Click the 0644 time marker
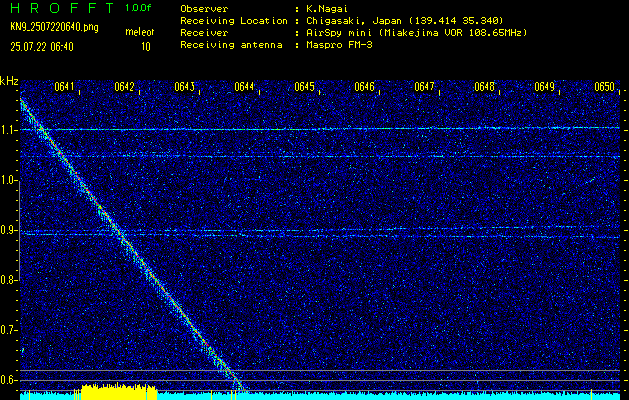This screenshot has width=629, height=400. pyautogui.click(x=245, y=87)
